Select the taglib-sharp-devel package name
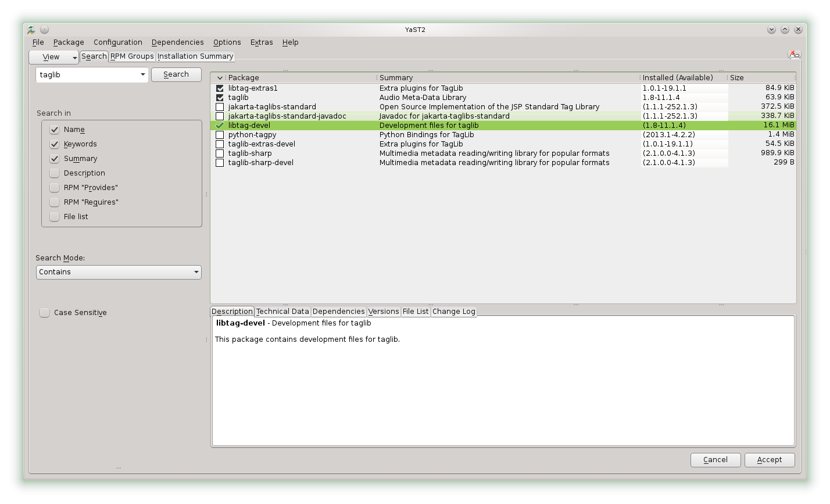Image resolution: width=830 pixels, height=504 pixels. click(261, 163)
